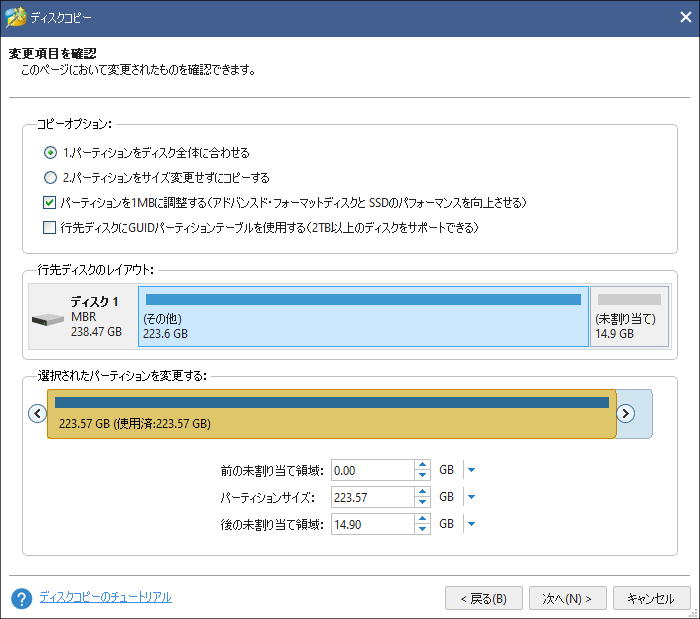Open unit dropdown for 前の未割り当て領域
This screenshot has height=619, width=700.
[471, 470]
